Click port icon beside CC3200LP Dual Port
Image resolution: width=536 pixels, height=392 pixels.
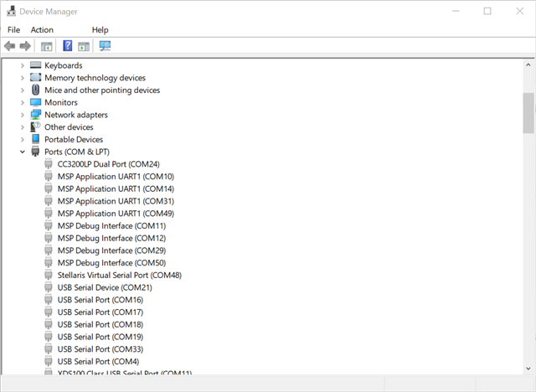49,163
